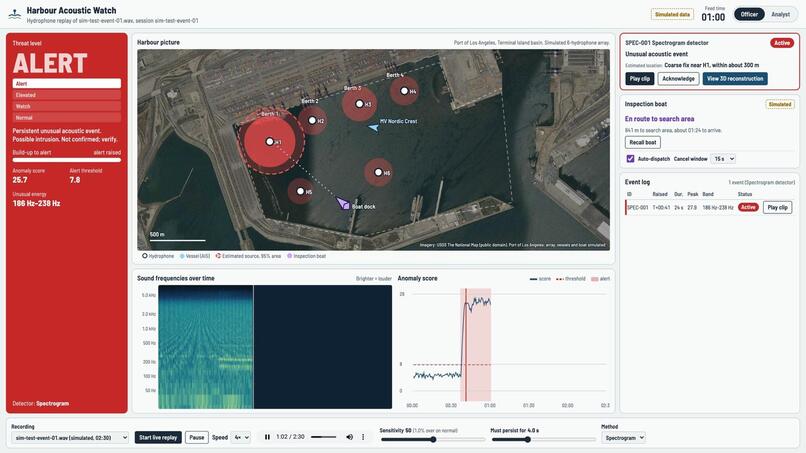This screenshot has width=806, height=453.
Task: Select hydrophone H2 marker on the map
Action: tap(312, 120)
